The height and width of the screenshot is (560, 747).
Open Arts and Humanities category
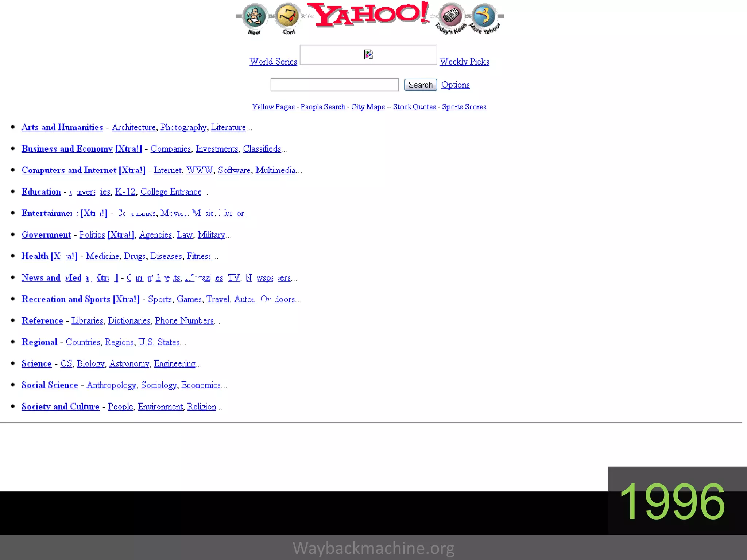pyautogui.click(x=62, y=127)
